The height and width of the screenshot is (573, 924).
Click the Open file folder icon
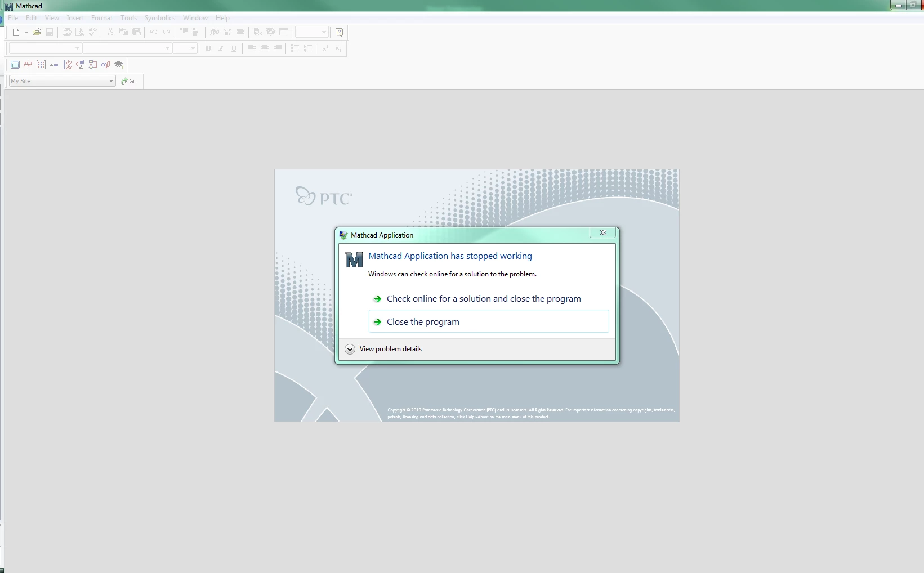tap(37, 32)
